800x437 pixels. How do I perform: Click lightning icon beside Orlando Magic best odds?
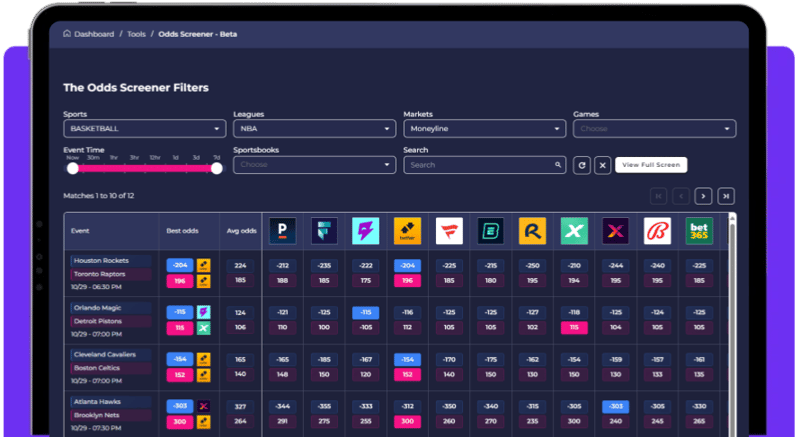[204, 312]
